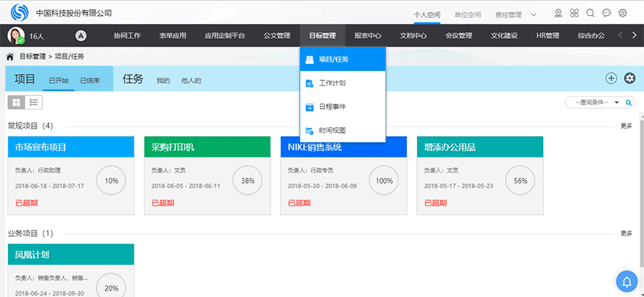Open settings gear in top bar
Image resolution: width=644 pixels, height=297 pixels.
click(623, 13)
